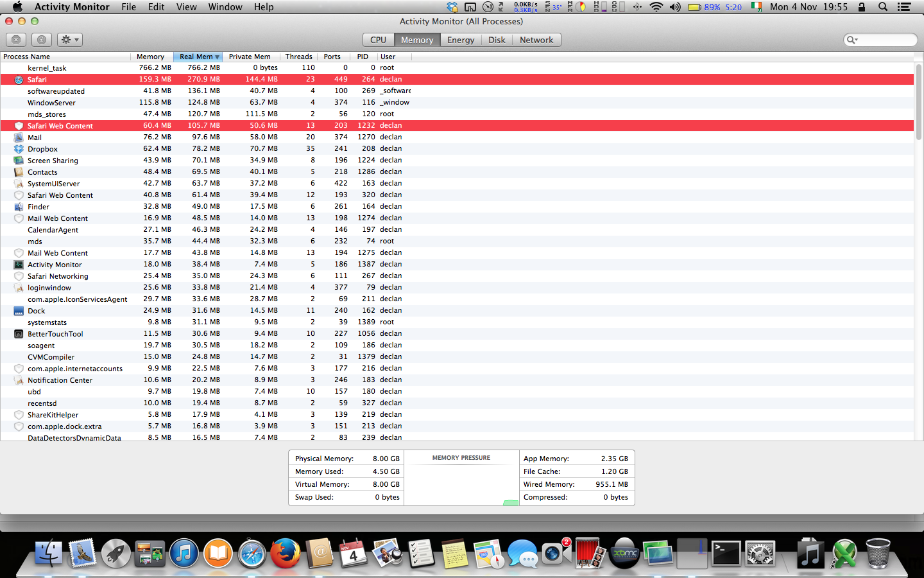This screenshot has width=924, height=578.
Task: Open iTunes from the Dock
Action: click(x=184, y=554)
